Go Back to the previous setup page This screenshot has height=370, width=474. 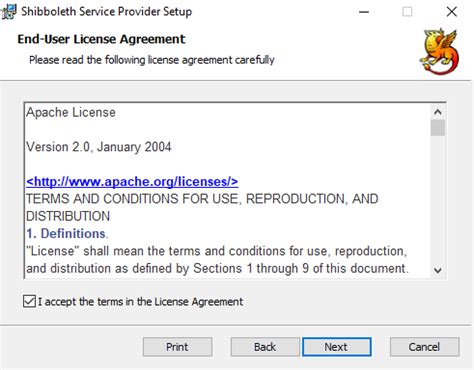click(x=265, y=347)
